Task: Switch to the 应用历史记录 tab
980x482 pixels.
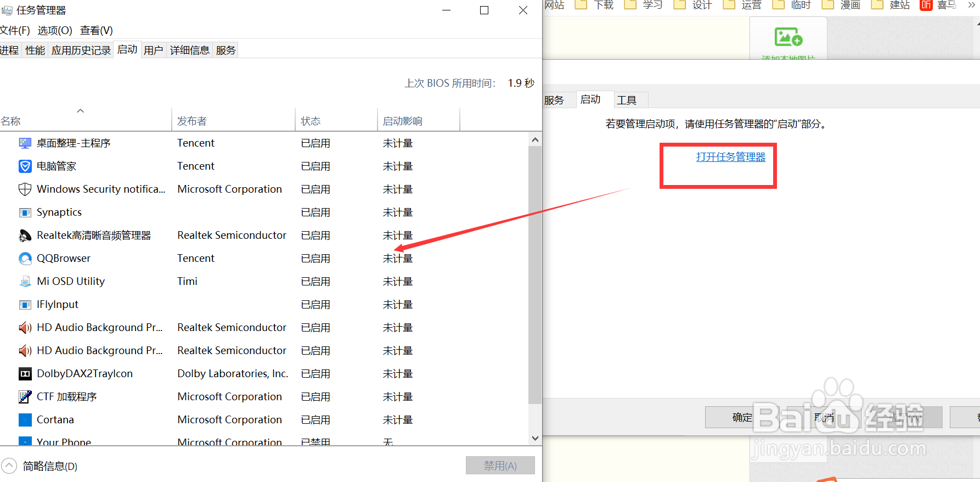Action: coord(81,51)
